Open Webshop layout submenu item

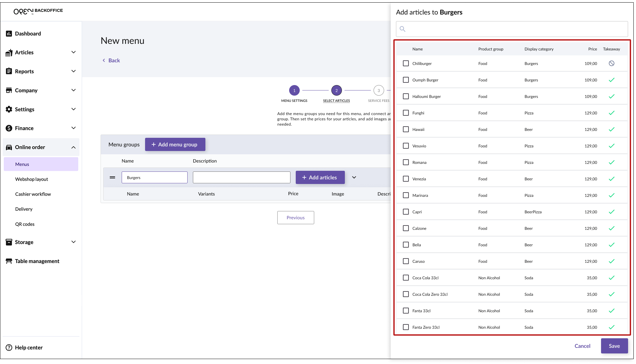[x=32, y=179]
